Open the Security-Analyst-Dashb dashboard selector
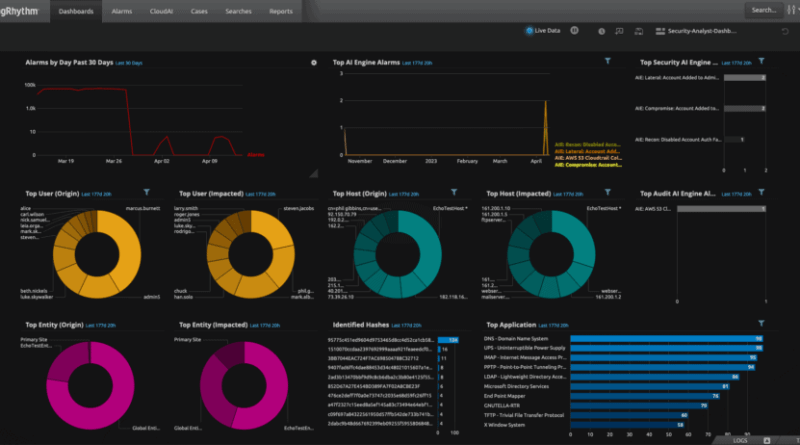 coord(702,31)
